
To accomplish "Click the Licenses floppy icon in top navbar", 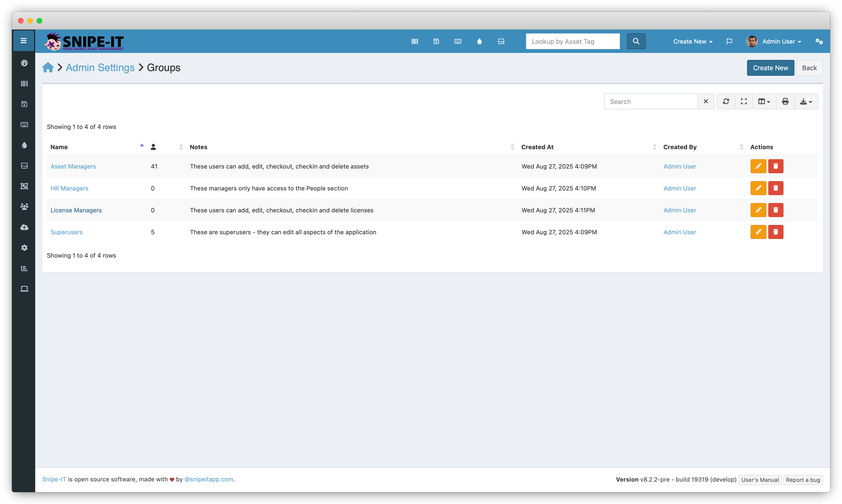I will click(x=436, y=41).
